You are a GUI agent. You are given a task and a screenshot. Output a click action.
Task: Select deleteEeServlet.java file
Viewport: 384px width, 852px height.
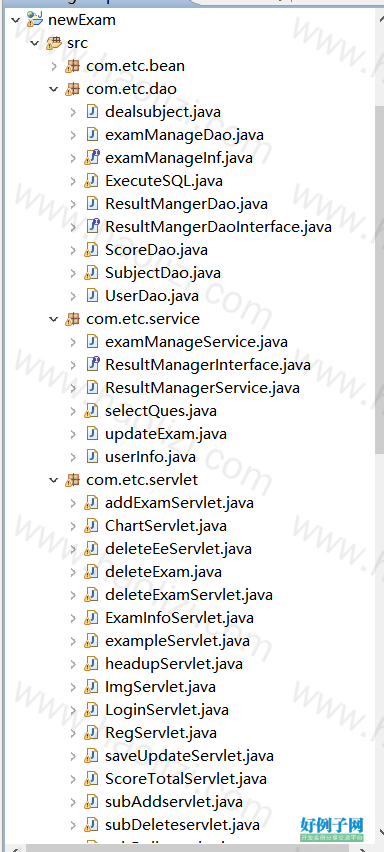click(x=178, y=549)
